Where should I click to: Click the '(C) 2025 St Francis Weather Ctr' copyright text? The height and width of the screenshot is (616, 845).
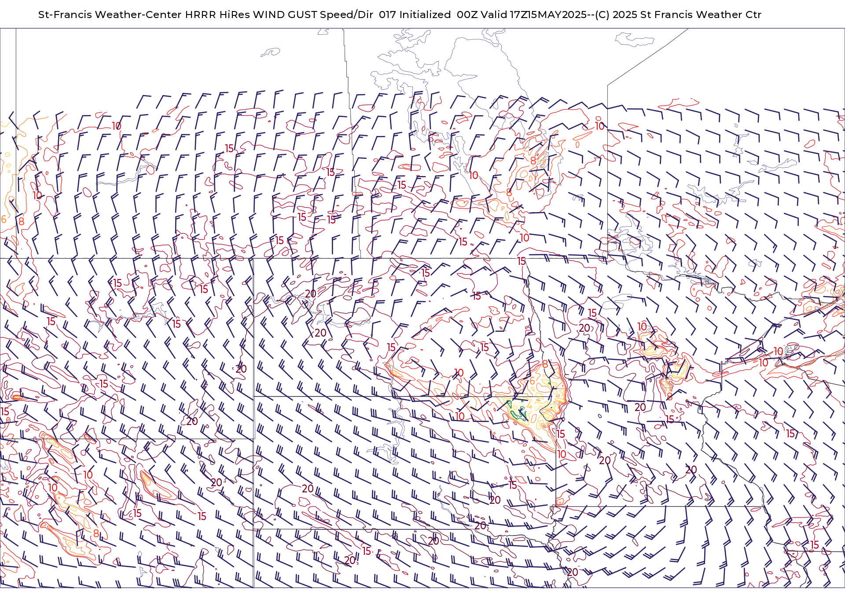[x=678, y=15]
